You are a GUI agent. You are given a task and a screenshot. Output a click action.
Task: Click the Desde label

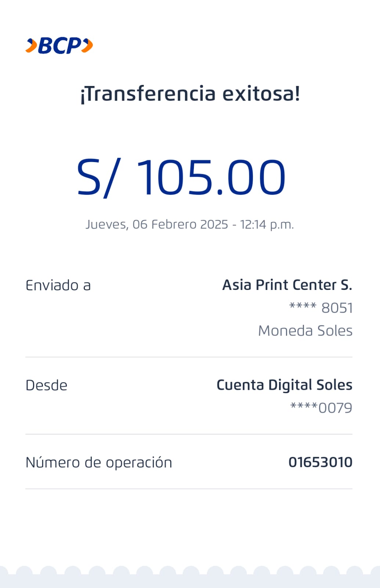coord(46,385)
